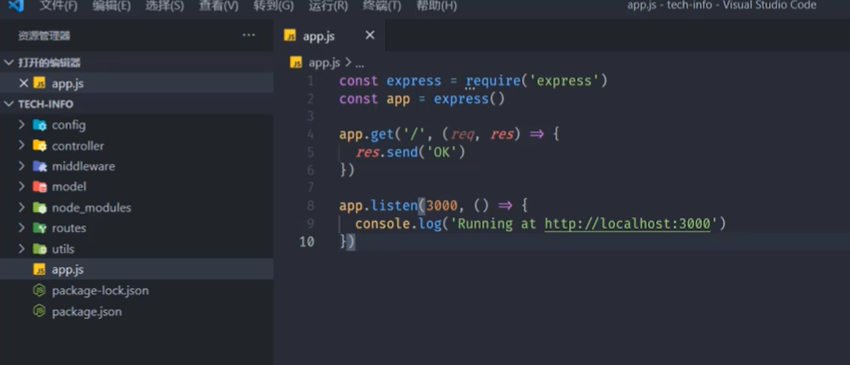
Task: Open package-lock.json in the file tree
Action: pyautogui.click(x=100, y=291)
